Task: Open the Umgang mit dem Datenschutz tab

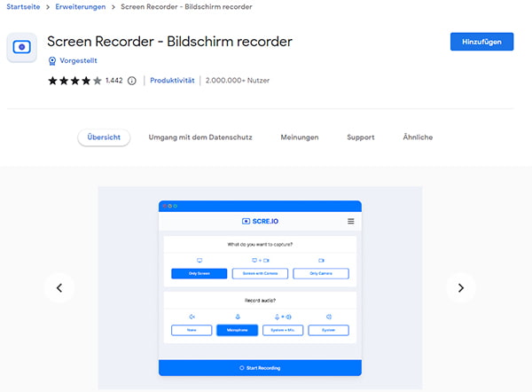Action: point(200,137)
